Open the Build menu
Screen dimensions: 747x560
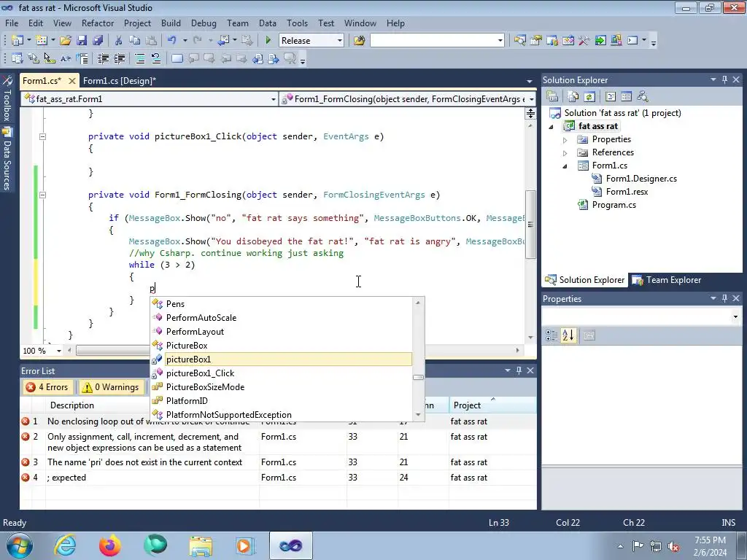[x=171, y=23]
